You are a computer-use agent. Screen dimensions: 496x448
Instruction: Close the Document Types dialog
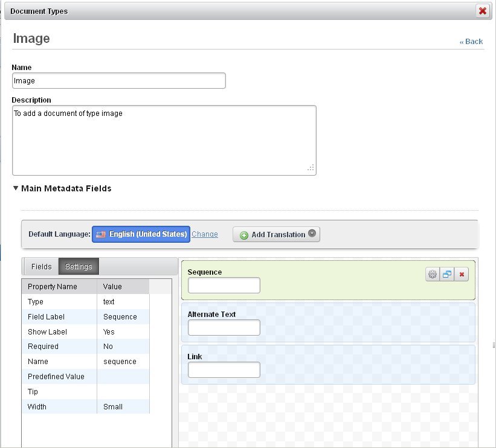click(482, 11)
